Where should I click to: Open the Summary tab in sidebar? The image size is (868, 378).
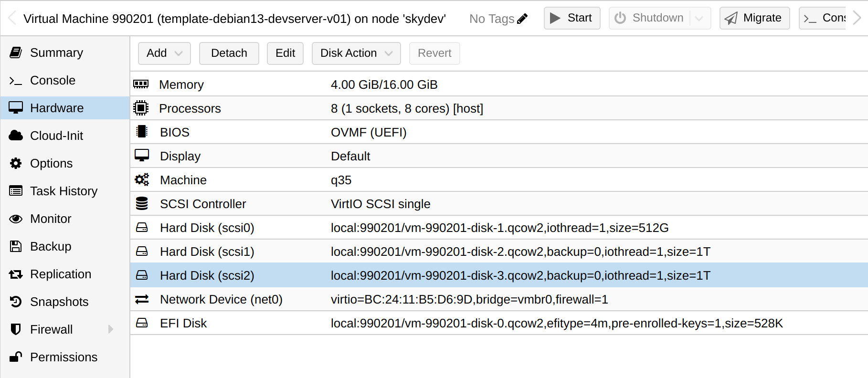pos(56,52)
